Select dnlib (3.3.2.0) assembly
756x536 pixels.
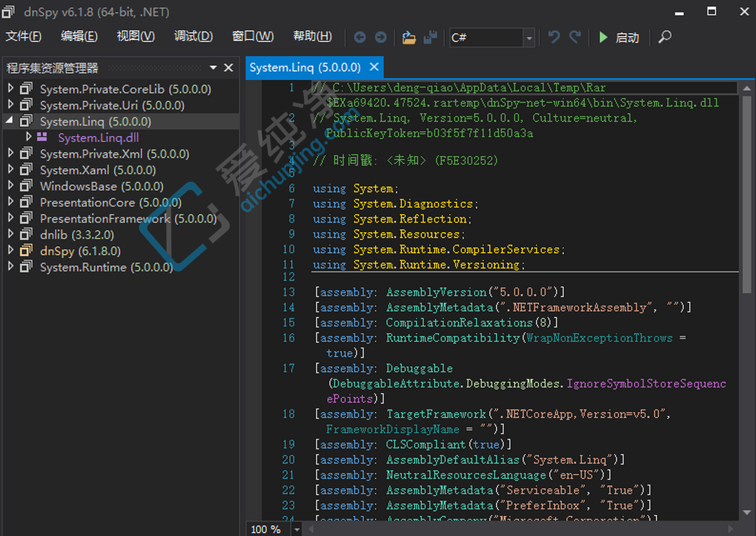(77, 235)
